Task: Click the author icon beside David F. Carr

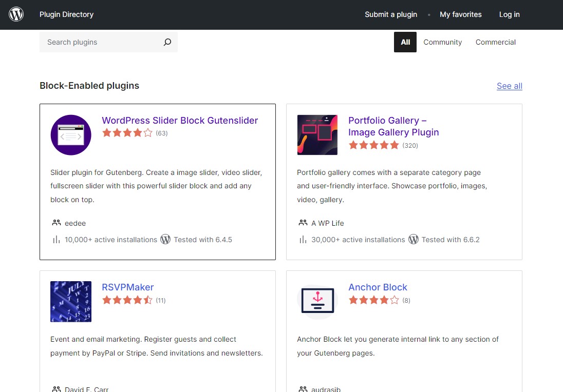Action: click(57, 389)
